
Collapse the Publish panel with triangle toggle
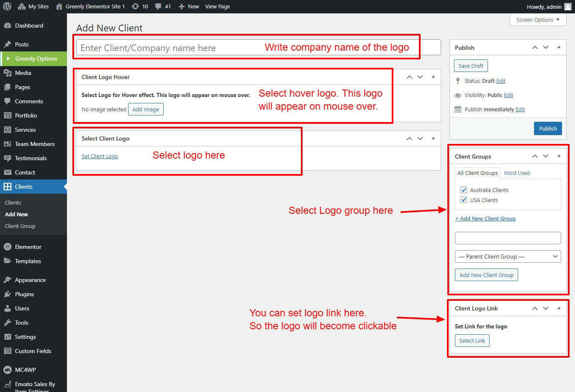click(559, 47)
